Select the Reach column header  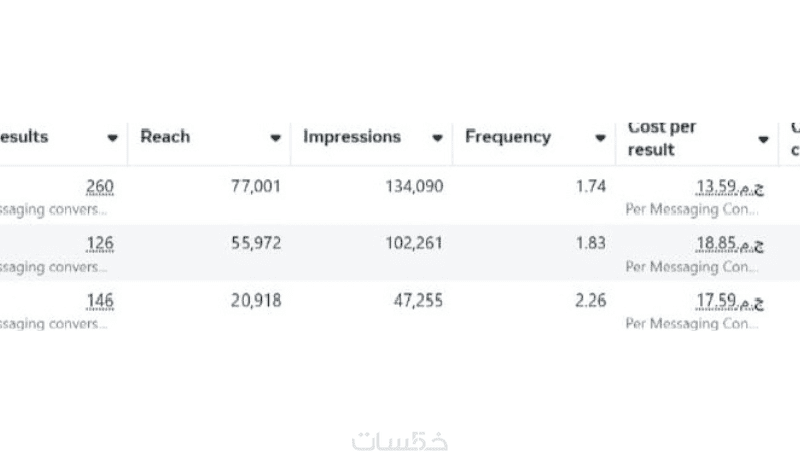[165, 137]
